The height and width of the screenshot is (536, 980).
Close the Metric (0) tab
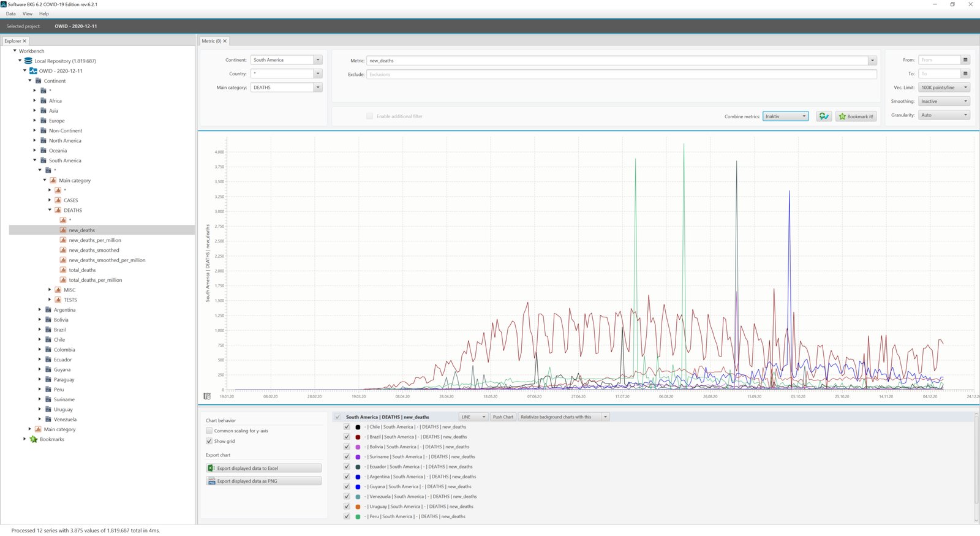[x=225, y=41]
